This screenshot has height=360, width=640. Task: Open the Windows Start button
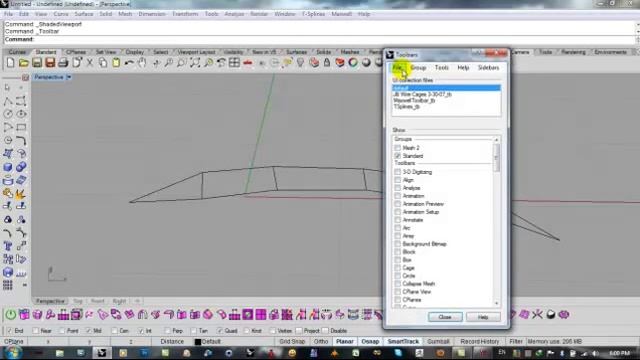coord(13,353)
